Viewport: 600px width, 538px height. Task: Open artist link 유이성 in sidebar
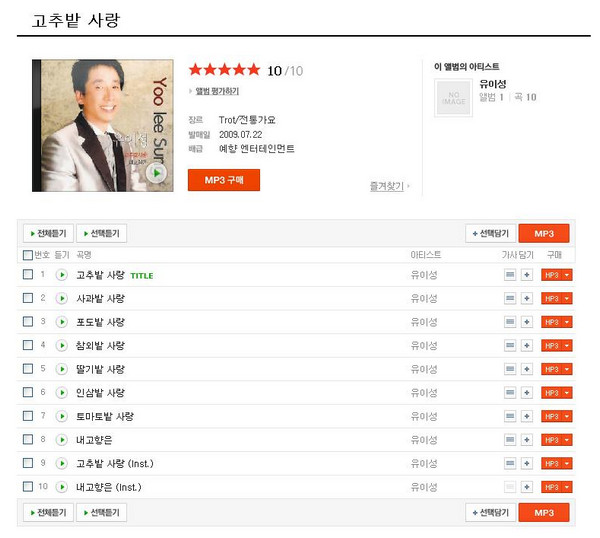pyautogui.click(x=494, y=83)
